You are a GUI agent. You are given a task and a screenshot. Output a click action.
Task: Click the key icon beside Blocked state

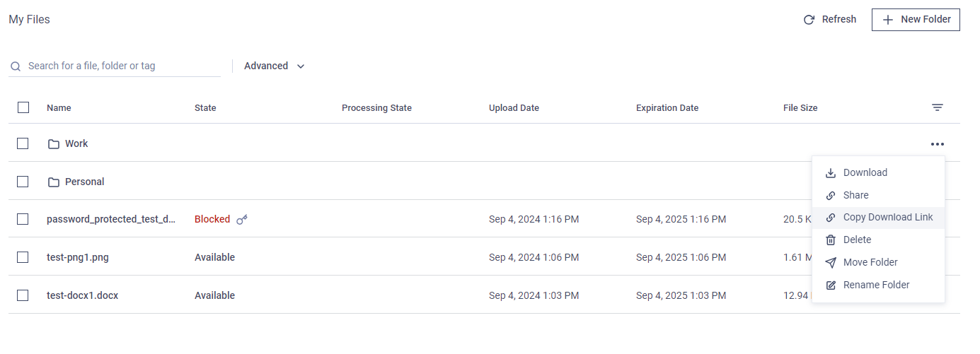pos(242,220)
